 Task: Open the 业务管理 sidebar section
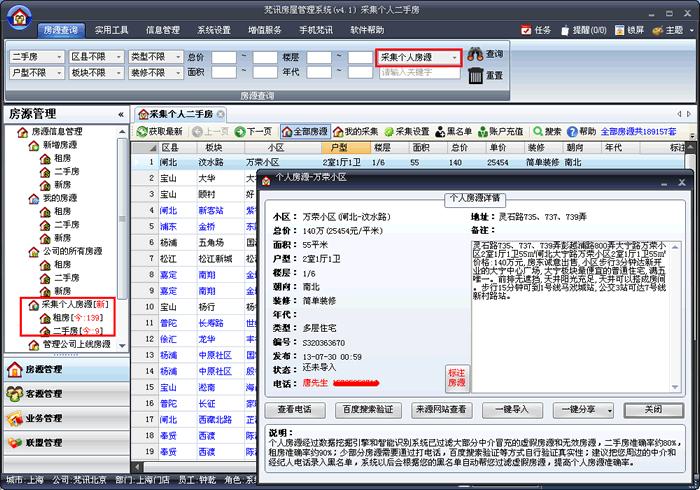(67, 418)
